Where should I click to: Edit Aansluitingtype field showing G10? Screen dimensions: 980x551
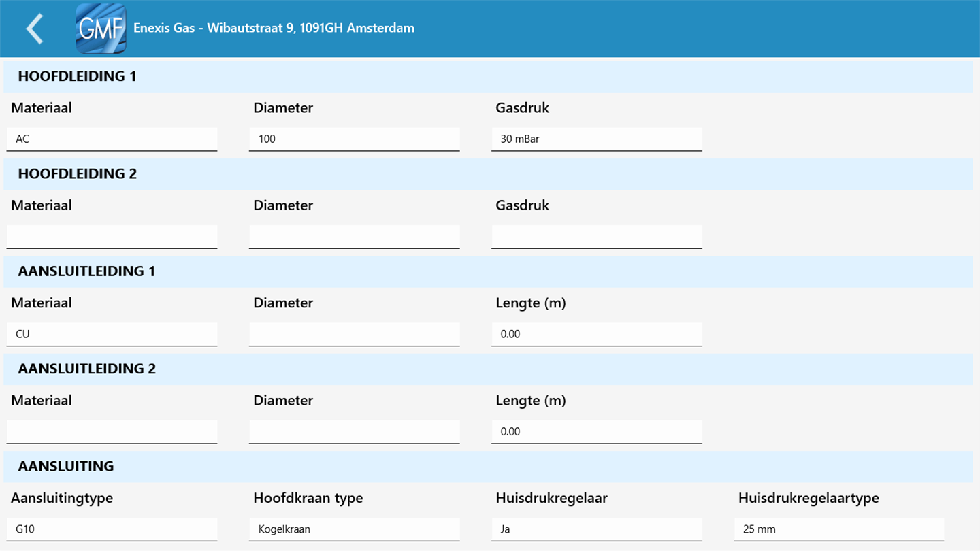point(112,529)
